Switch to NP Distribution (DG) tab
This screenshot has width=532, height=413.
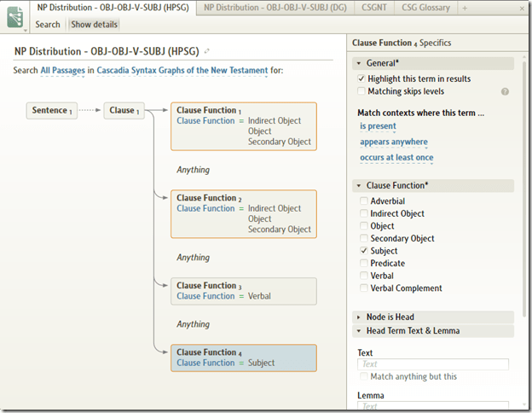tap(283, 8)
